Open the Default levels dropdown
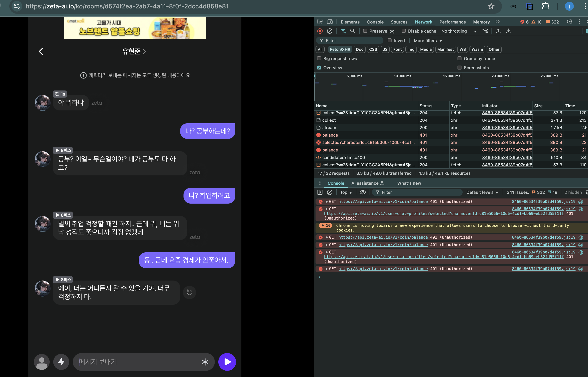 (482, 192)
